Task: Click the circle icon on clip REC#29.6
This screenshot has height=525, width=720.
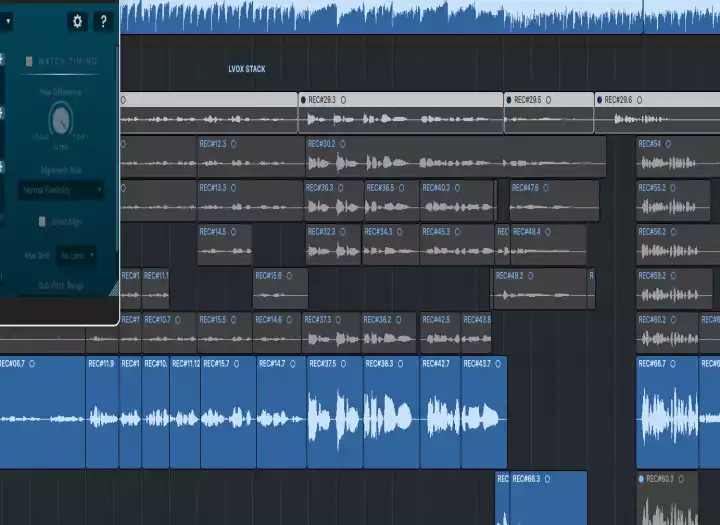Action: point(639,100)
